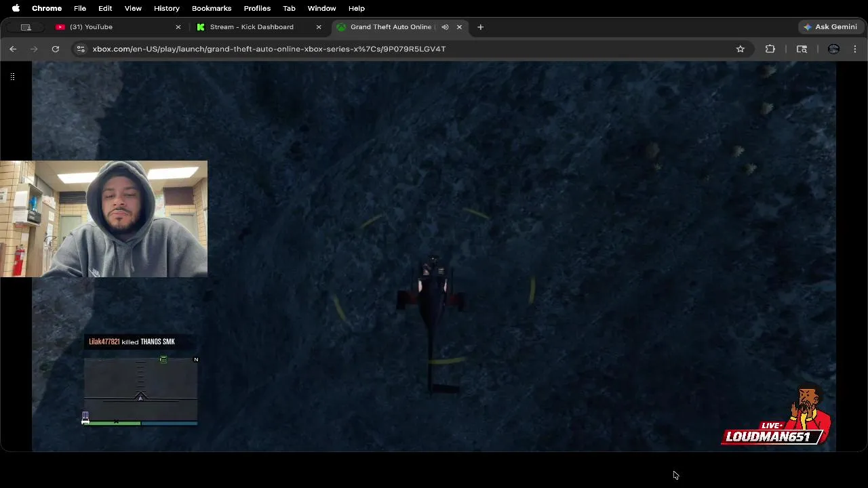Screen dimensions: 868x488
Task: Open the media controls icon in toolbar
Action: pyautogui.click(x=802, y=49)
